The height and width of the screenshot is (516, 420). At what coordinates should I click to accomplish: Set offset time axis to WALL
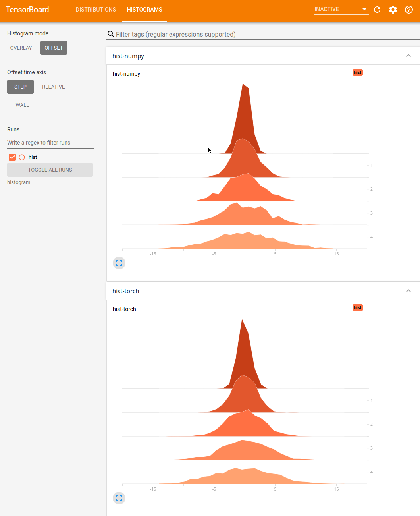pyautogui.click(x=22, y=105)
